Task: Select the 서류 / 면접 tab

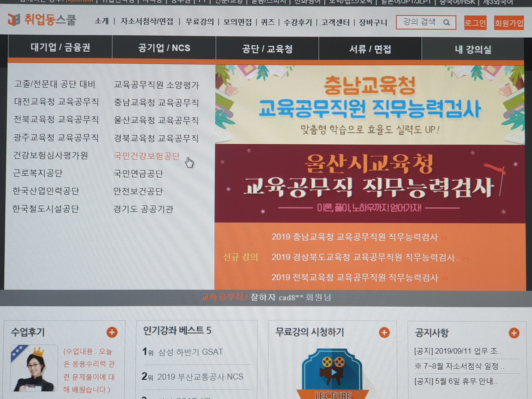Action: point(370,49)
